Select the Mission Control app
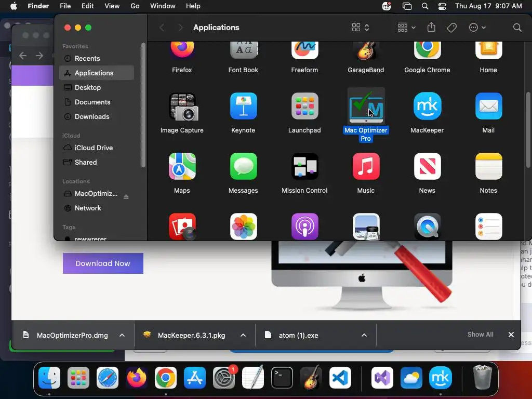Image resolution: width=532 pixels, height=399 pixels. (304, 166)
